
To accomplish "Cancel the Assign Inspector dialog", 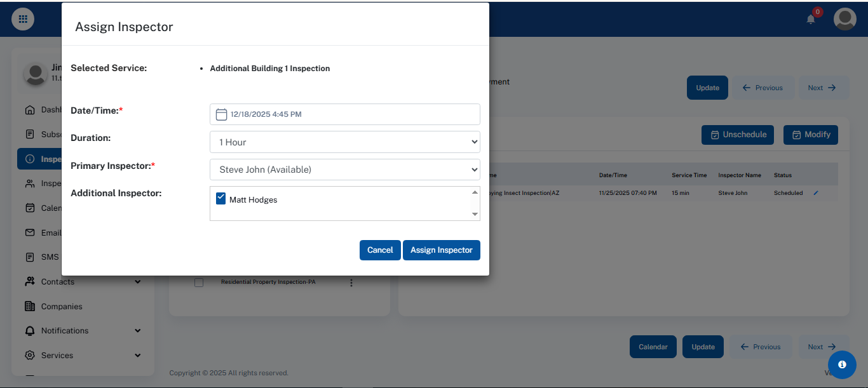I will point(380,250).
